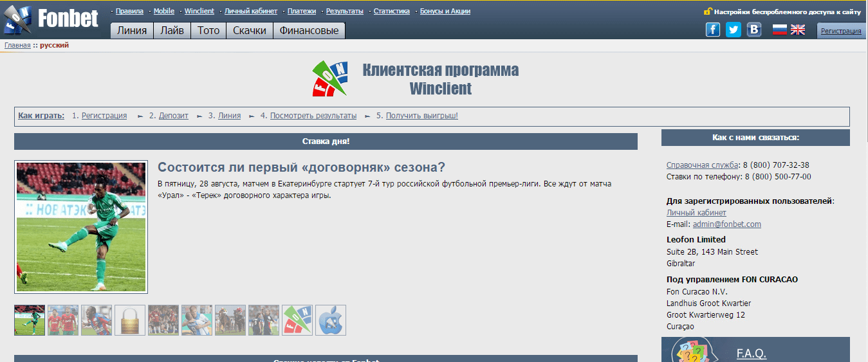Image resolution: width=868 pixels, height=362 pixels.
Task: Open Справочная служба link
Action: coord(702,165)
